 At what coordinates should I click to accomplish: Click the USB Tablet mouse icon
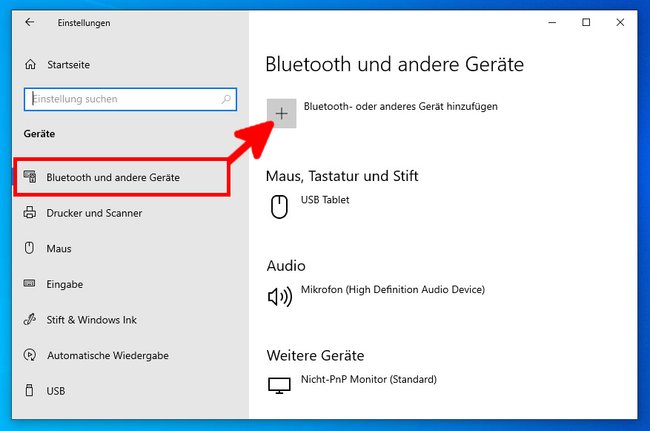click(279, 206)
